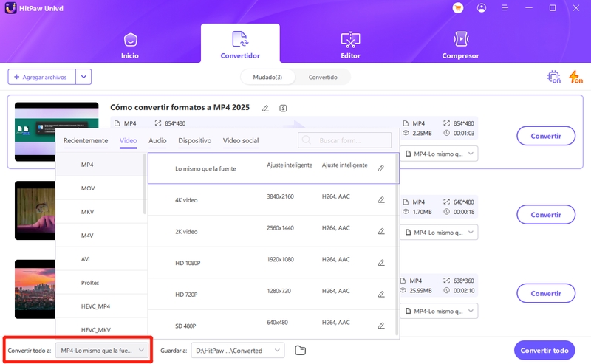The image size is (591, 364).
Task: Choose MOV in the format list
Action: pos(100,188)
